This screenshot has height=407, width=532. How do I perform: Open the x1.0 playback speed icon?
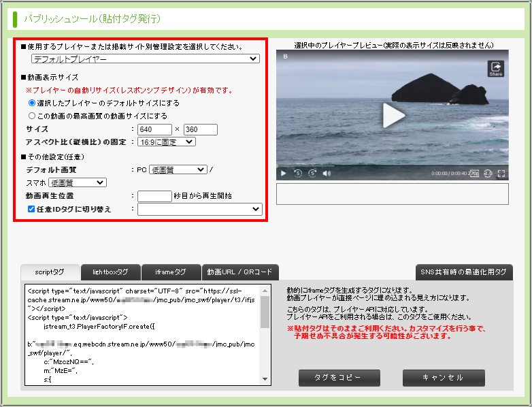click(488, 174)
